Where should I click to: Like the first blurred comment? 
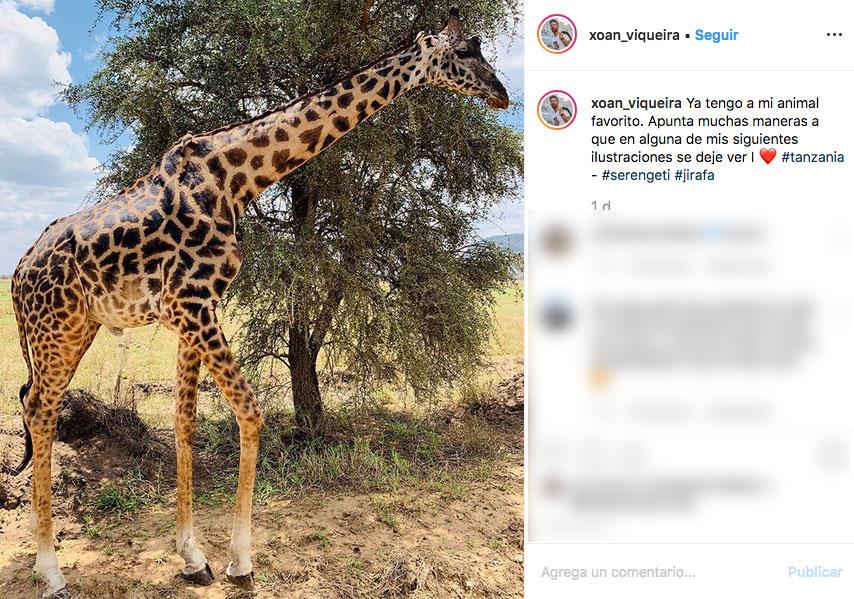[838, 240]
